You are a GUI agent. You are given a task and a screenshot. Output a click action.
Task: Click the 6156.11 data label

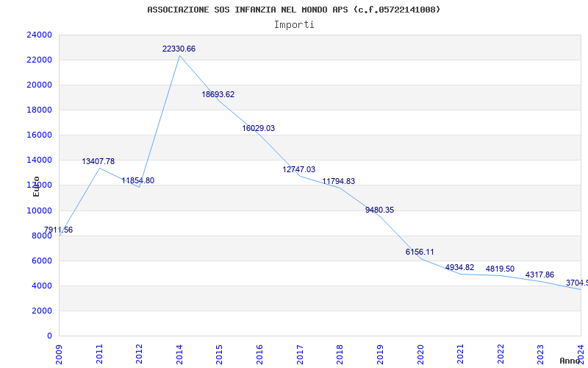pos(420,252)
